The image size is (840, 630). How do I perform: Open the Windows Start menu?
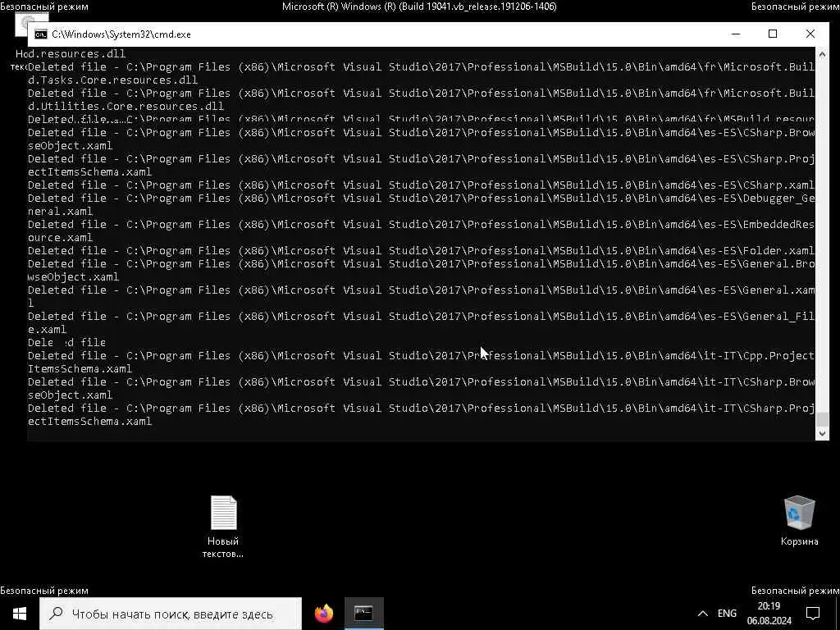click(20, 614)
